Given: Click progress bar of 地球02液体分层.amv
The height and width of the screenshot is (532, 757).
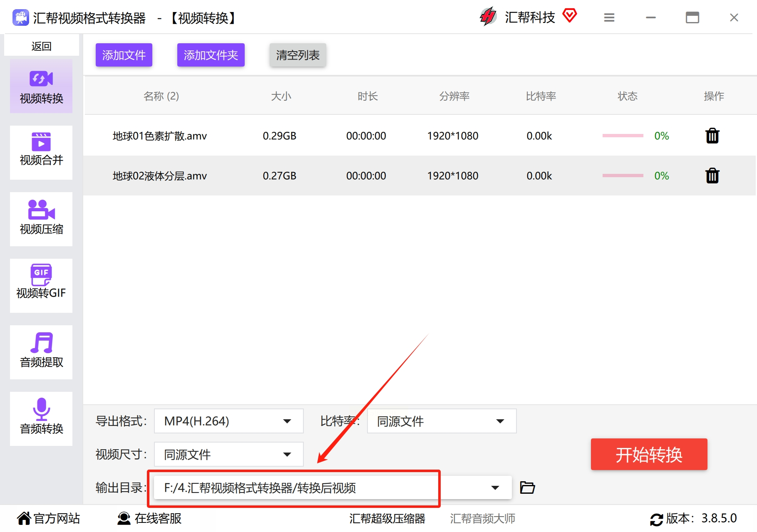Looking at the screenshot, I should tap(623, 176).
